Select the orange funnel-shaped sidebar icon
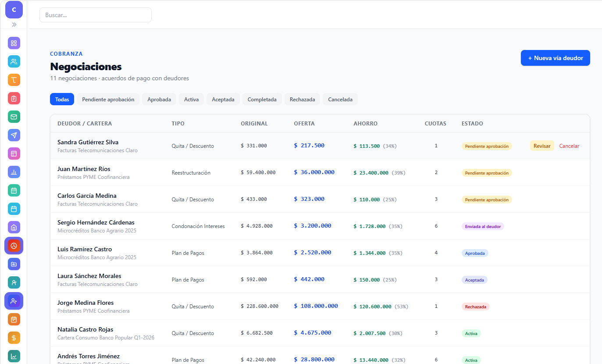Viewport: 602px width, 364px height. tap(14, 80)
